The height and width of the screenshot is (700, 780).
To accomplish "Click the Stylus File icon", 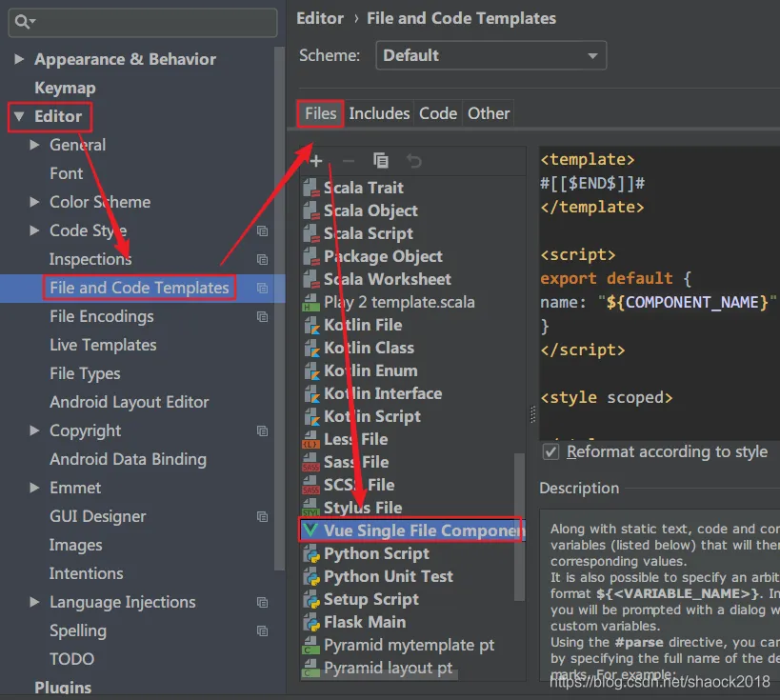I will (x=310, y=509).
